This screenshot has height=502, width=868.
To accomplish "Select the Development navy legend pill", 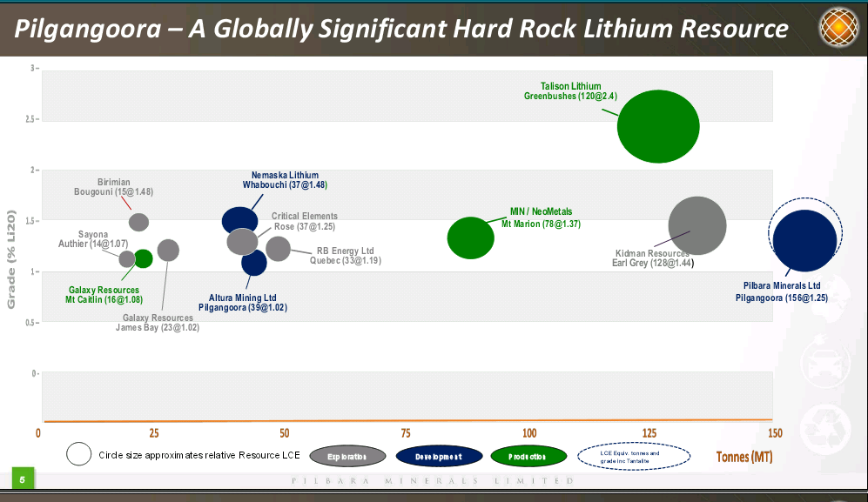I will coord(439,457).
